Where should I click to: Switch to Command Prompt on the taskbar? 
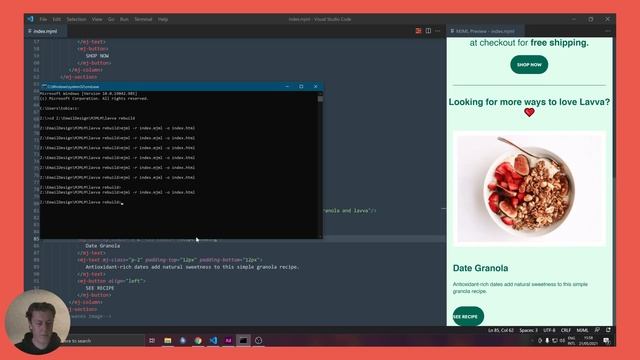(243, 340)
